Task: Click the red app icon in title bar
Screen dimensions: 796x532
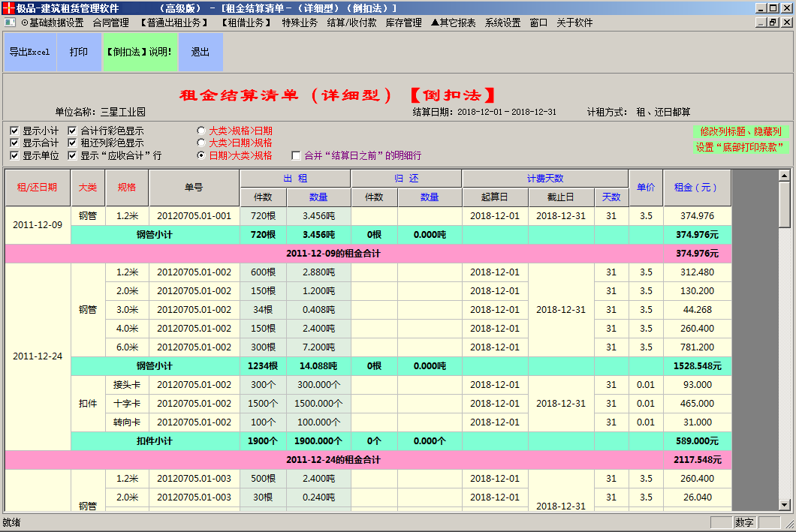Action: click(8, 8)
